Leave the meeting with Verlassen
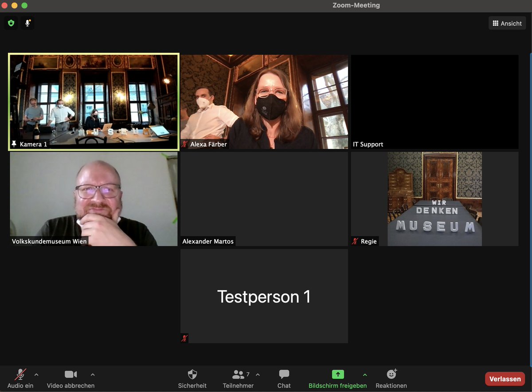Screen dimensions: 532x392 [505, 379]
